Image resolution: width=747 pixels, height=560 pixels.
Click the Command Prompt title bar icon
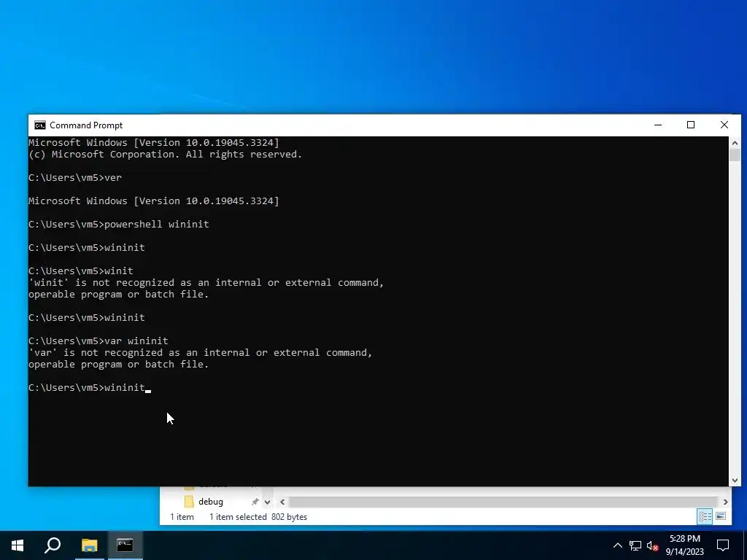point(40,125)
